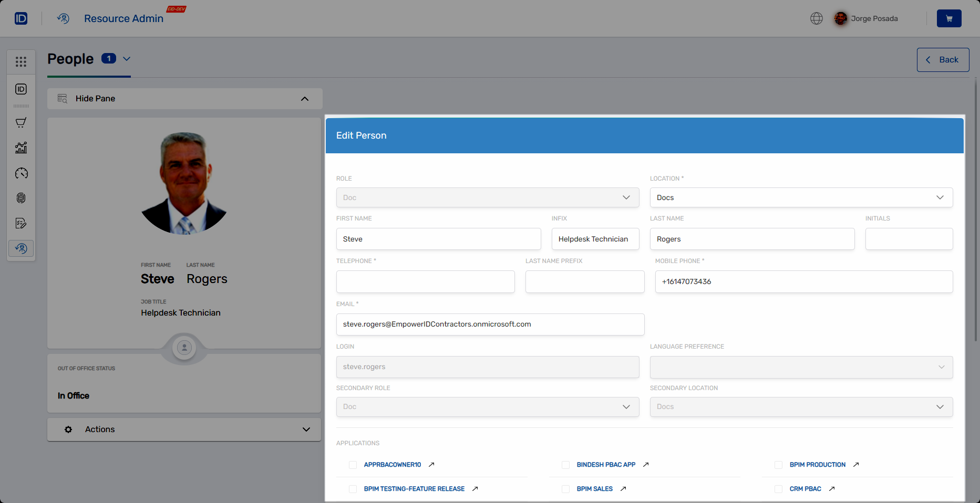Viewport: 980px width, 503px height.
Task: Click the sidebar shopping cart icon
Action: 21,123
